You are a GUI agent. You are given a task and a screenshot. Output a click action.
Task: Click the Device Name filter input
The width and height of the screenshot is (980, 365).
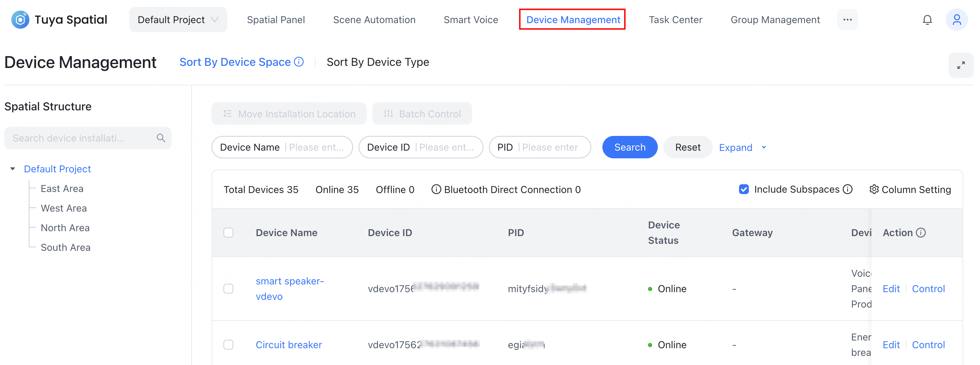(316, 148)
